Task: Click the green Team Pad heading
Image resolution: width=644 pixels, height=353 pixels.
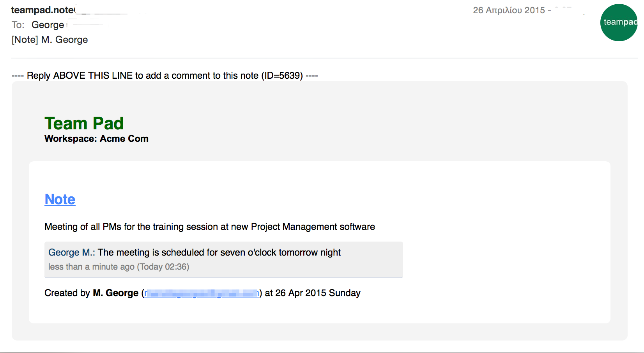Action: tap(84, 124)
